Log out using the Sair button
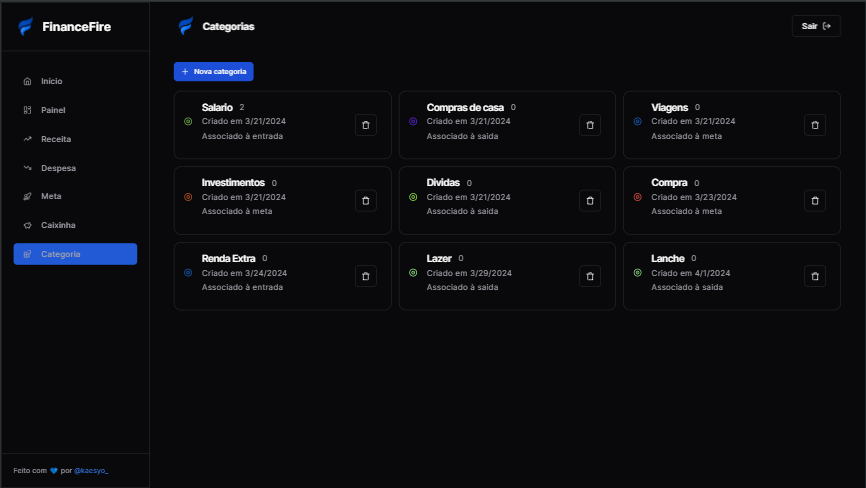 pos(816,27)
